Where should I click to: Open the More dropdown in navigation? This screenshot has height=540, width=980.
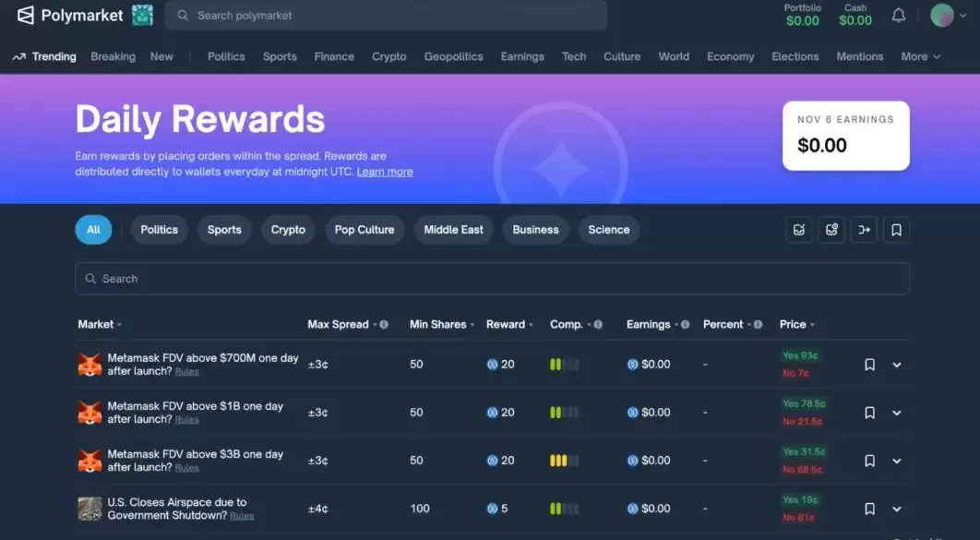[920, 56]
